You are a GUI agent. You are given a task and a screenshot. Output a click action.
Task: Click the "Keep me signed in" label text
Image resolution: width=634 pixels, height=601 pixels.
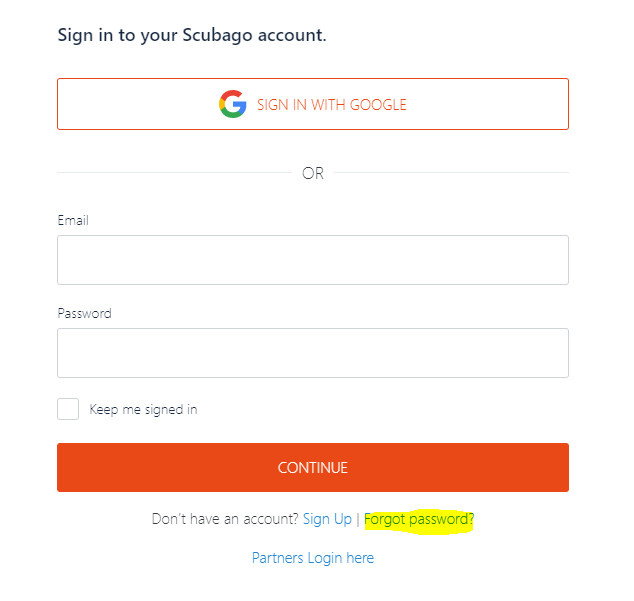(x=143, y=409)
